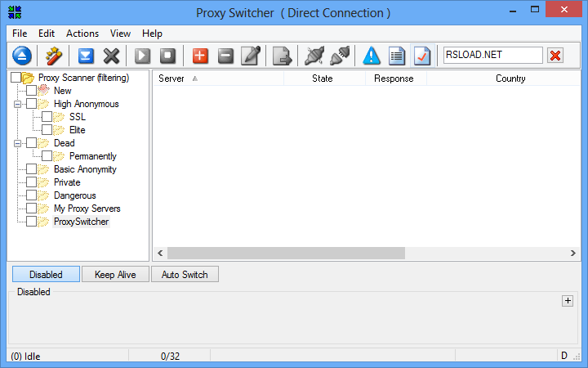Open the Edit menu
This screenshot has width=588, height=368.
pyautogui.click(x=47, y=34)
